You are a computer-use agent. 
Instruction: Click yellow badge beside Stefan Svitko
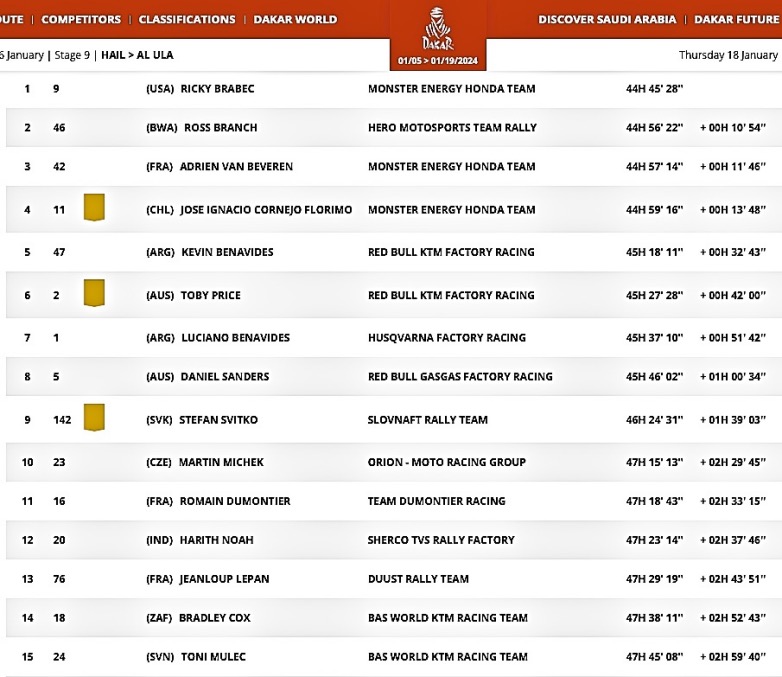[x=95, y=418]
